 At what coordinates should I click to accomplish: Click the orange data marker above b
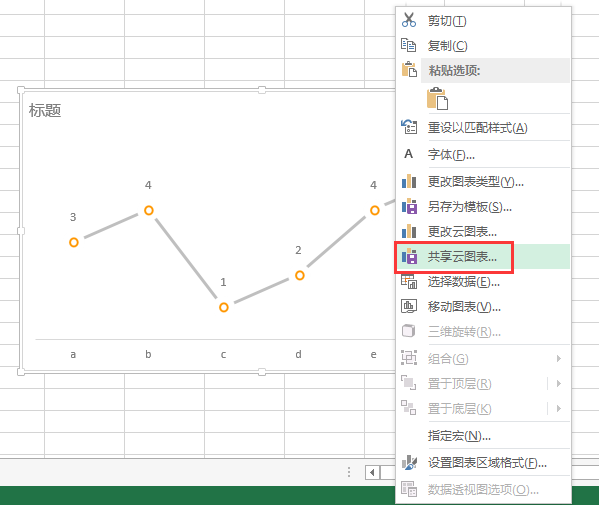pyautogui.click(x=149, y=210)
